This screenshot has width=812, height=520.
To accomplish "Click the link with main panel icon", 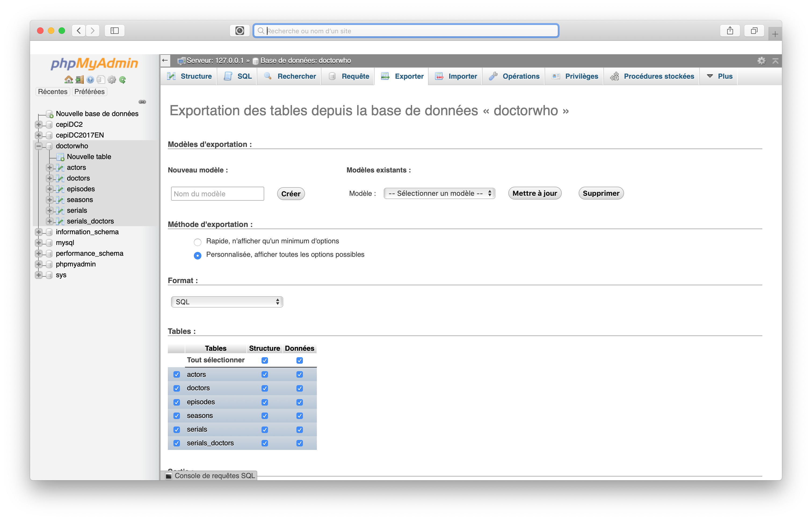I will pos(142,102).
